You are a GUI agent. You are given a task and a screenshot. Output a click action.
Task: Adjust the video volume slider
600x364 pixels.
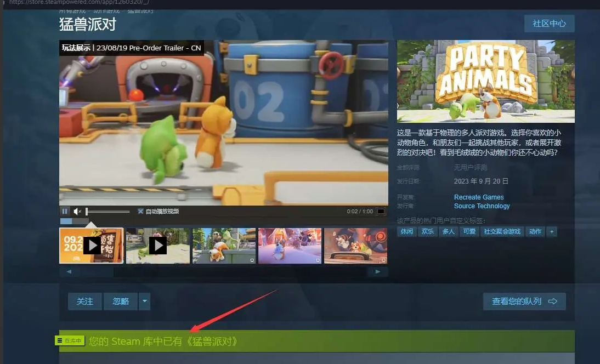[107, 212]
